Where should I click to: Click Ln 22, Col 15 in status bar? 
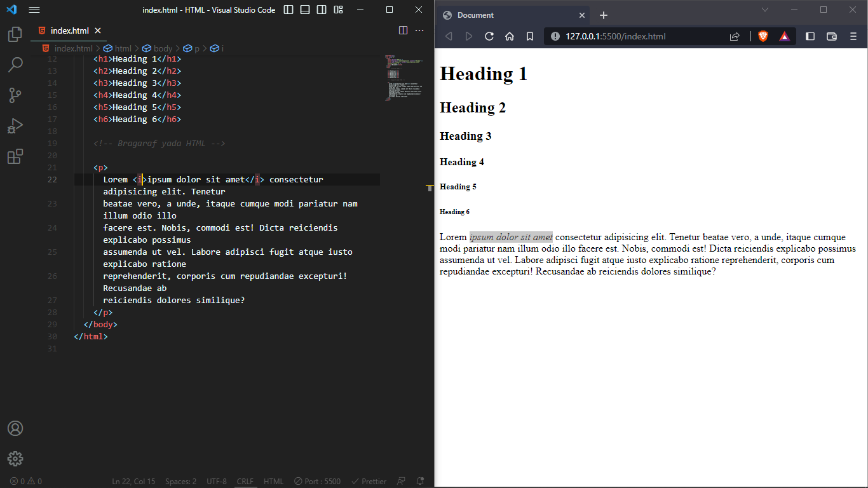(133, 482)
